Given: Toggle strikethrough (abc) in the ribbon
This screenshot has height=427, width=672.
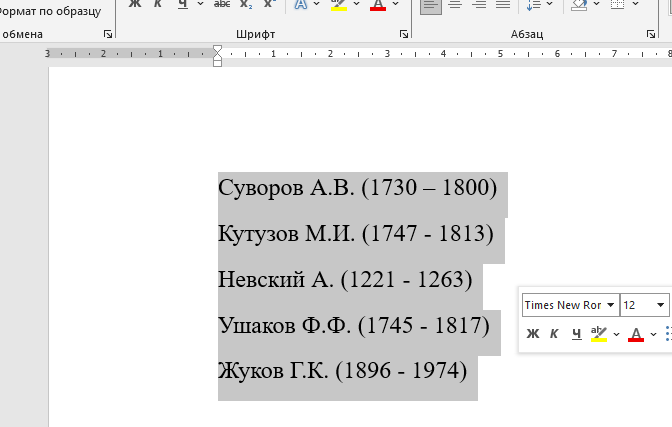Looking at the screenshot, I should coord(222,3).
